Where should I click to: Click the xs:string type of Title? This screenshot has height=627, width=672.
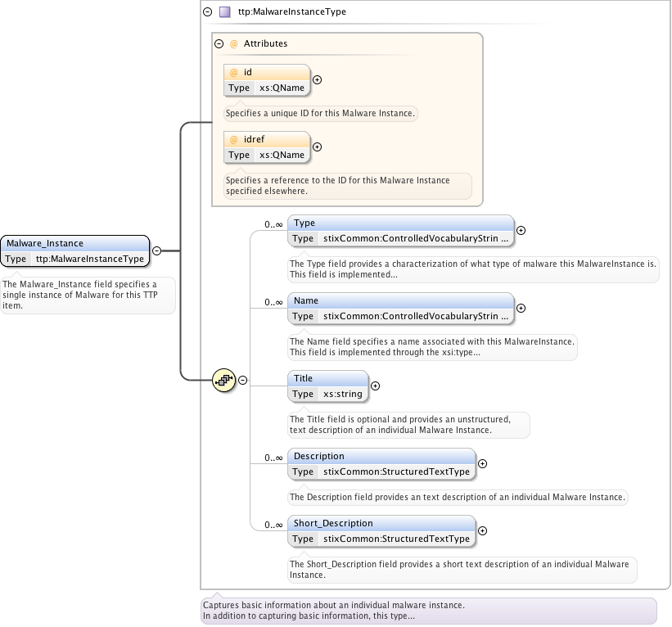pos(343,394)
